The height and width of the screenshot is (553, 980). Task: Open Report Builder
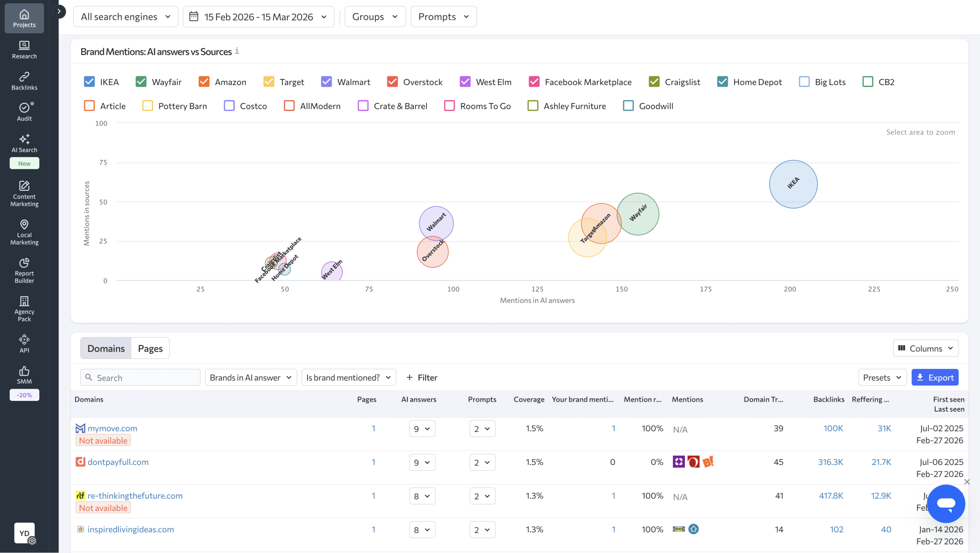coord(24,270)
